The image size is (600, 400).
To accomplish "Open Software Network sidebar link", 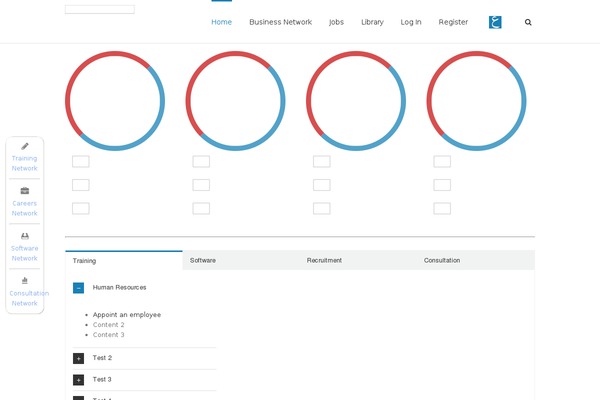I will click(x=24, y=253).
